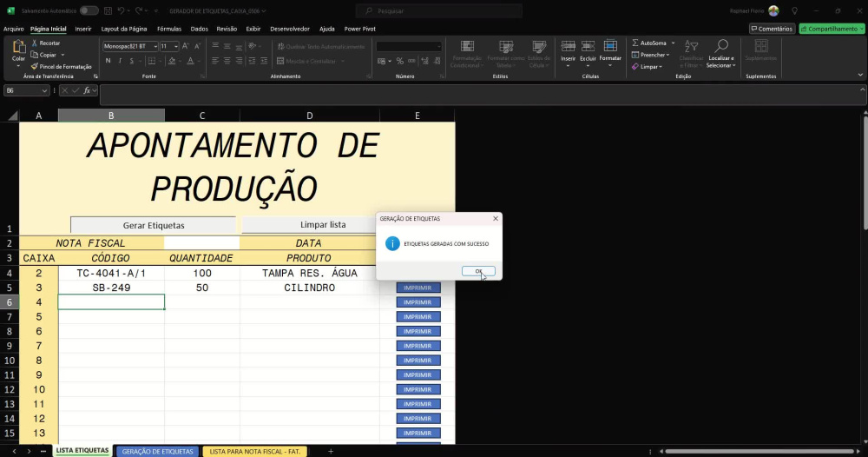Click the increase indent icon

click(x=264, y=61)
